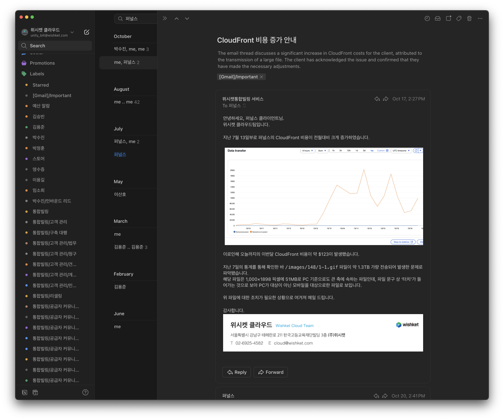Click the compose new email icon
The width and height of the screenshot is (504, 420).
point(87,32)
